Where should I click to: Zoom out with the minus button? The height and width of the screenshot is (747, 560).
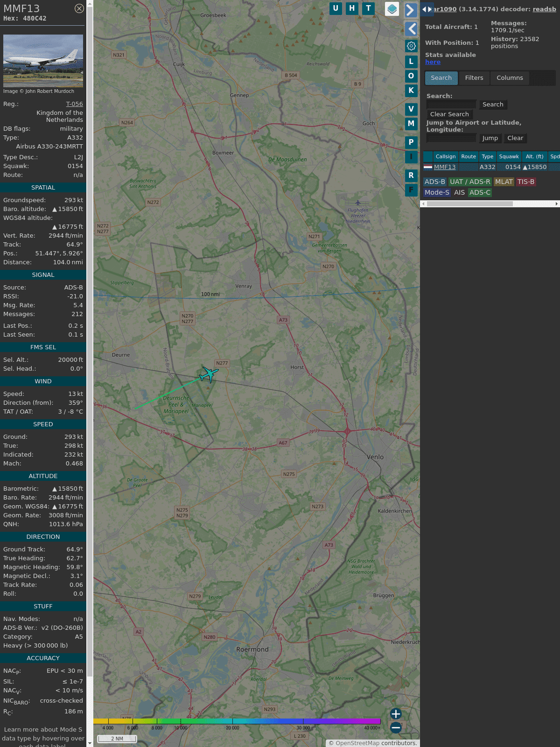pos(396,727)
